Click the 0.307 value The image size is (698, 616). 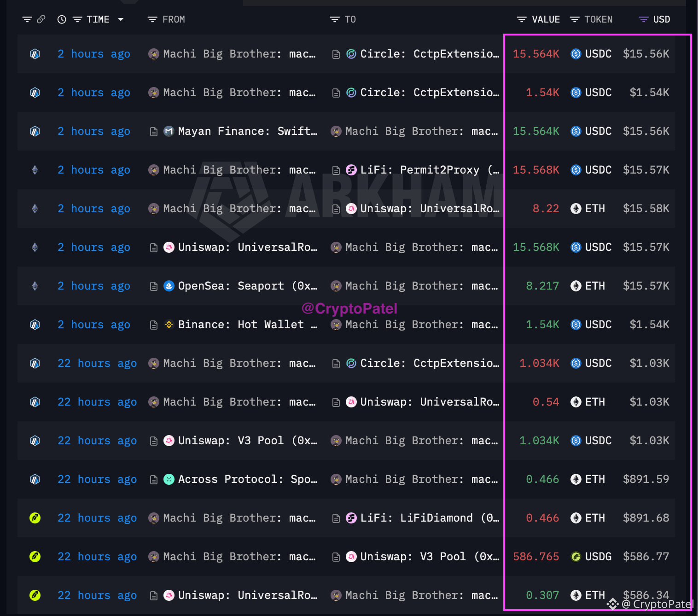click(x=542, y=595)
